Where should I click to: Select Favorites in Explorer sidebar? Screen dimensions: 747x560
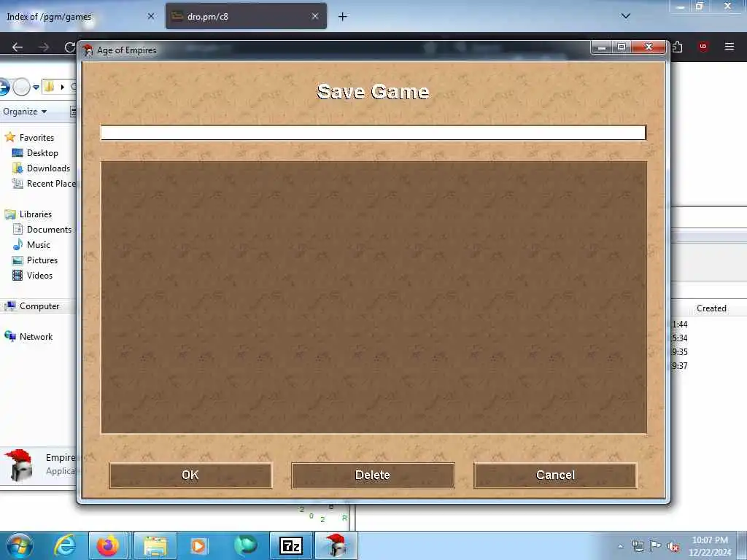pyautogui.click(x=36, y=138)
